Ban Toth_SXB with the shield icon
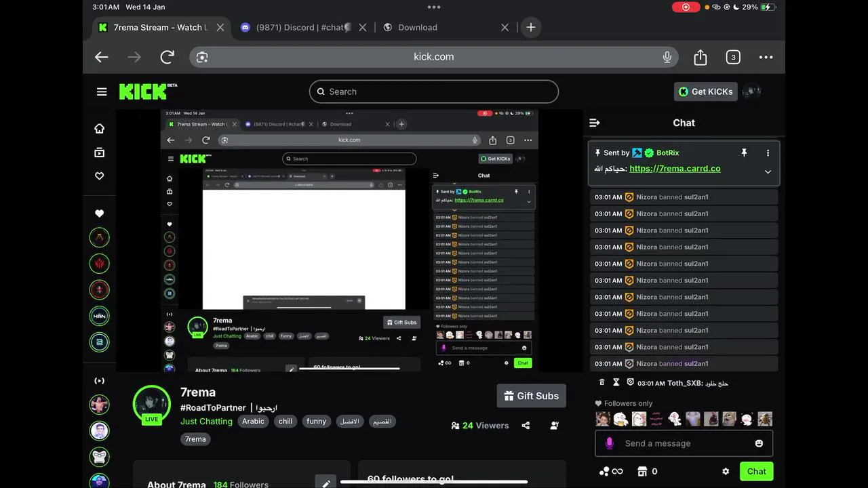Viewport: 868px width, 488px height. 631,382
